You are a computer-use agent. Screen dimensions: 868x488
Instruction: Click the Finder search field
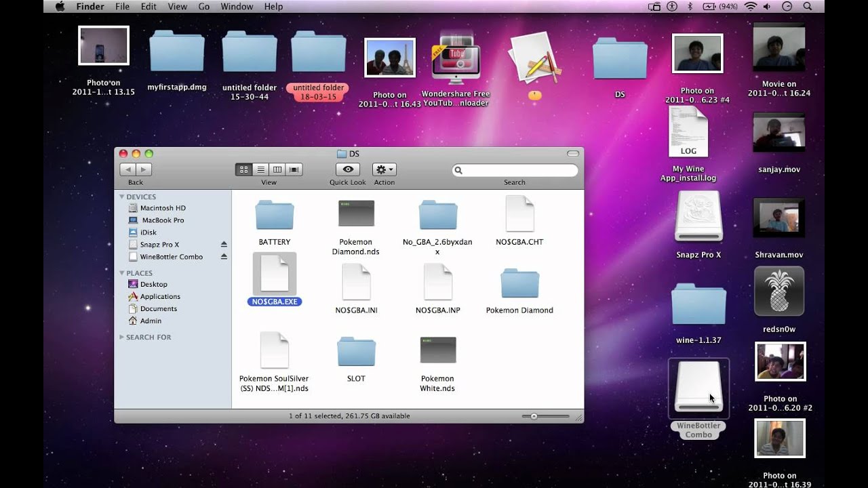point(515,170)
